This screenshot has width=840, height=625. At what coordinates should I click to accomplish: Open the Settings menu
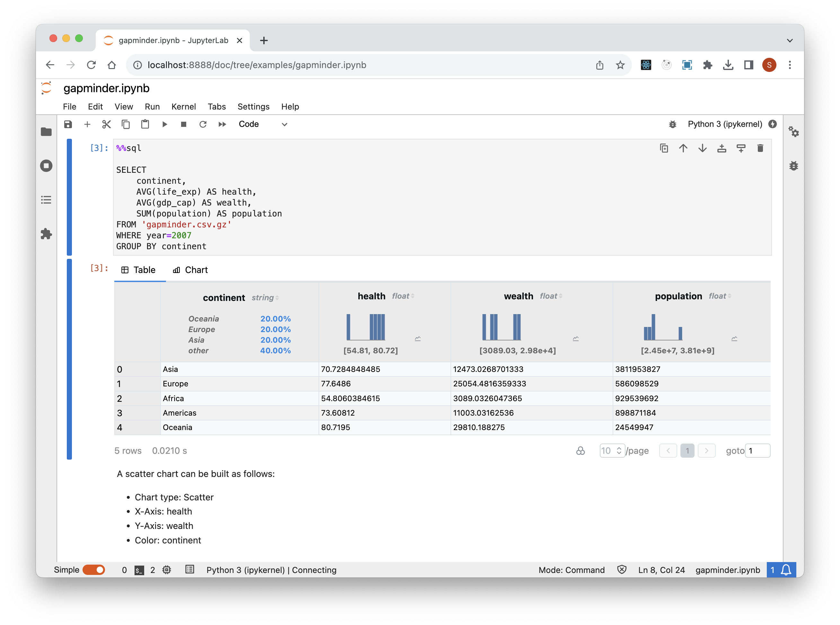click(x=253, y=107)
